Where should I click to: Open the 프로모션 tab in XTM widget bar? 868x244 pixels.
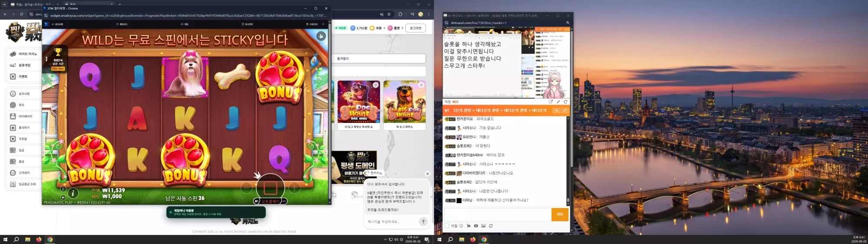click(x=312, y=24)
